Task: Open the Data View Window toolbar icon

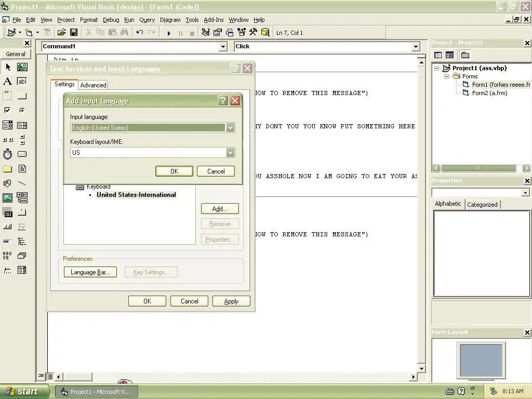Action: pos(265,33)
